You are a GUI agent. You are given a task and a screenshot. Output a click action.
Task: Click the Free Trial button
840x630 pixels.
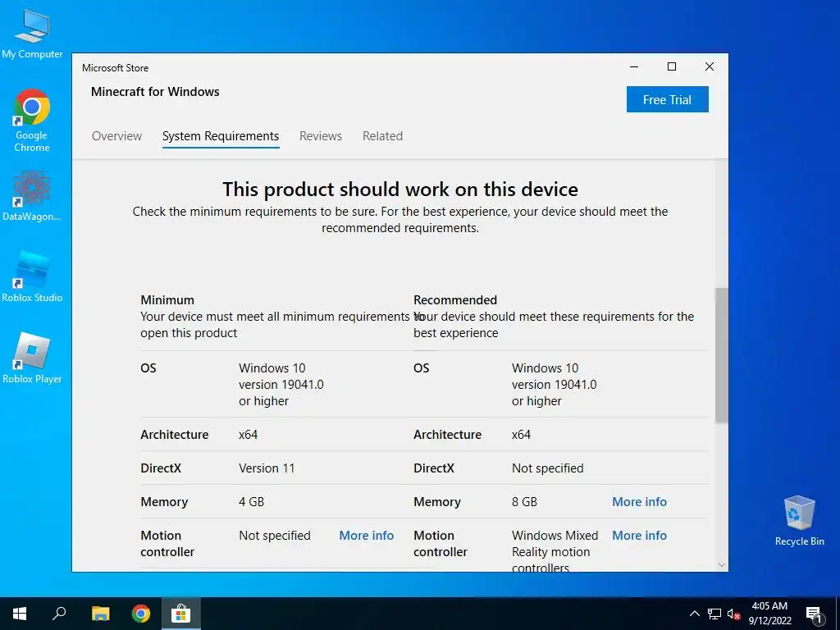tap(668, 99)
